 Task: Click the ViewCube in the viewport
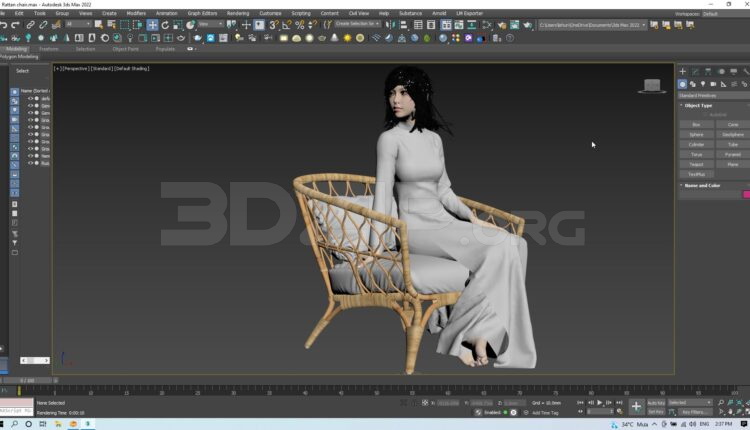(652, 86)
